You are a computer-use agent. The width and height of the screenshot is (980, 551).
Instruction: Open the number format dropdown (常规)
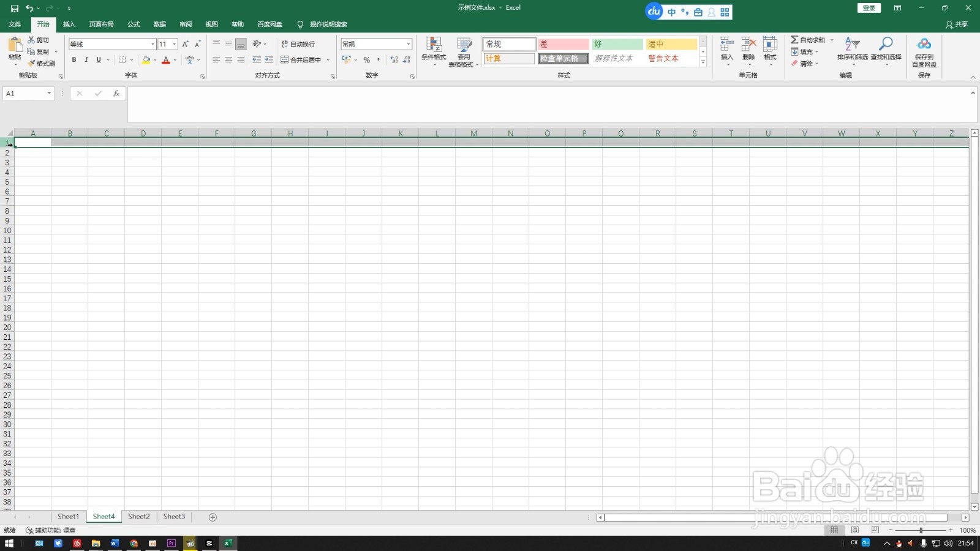coord(409,44)
